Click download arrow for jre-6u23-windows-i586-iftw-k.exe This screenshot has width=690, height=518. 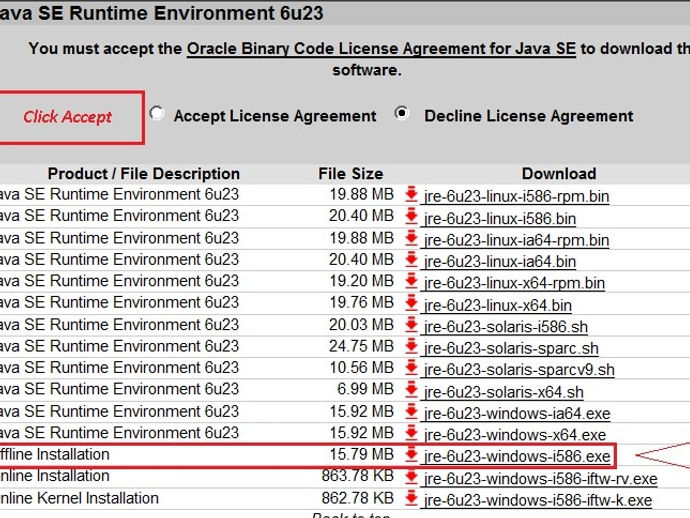point(411,499)
